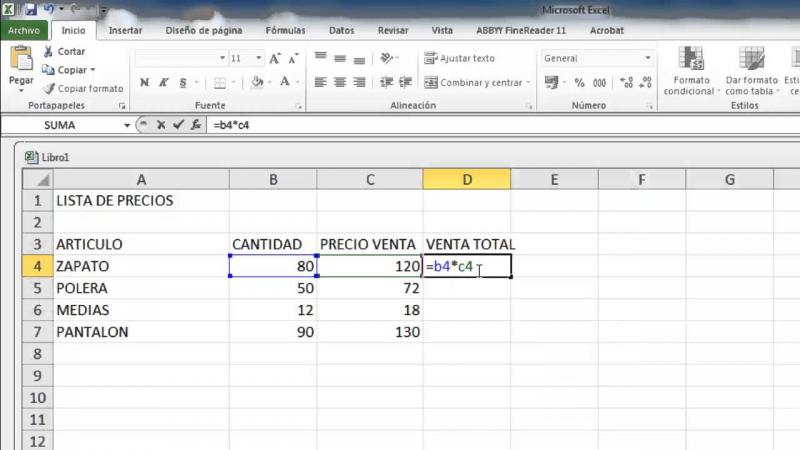This screenshot has height=450, width=800.
Task: Click the Archivo button
Action: pos(23,31)
